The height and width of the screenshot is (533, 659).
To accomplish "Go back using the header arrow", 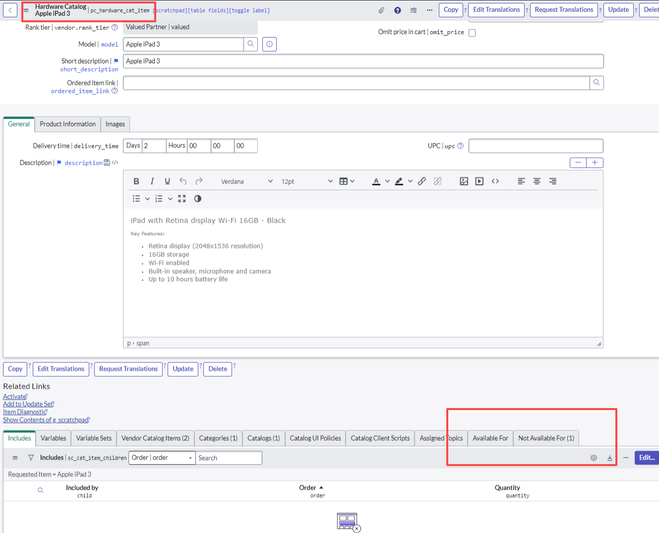I will (10, 10).
